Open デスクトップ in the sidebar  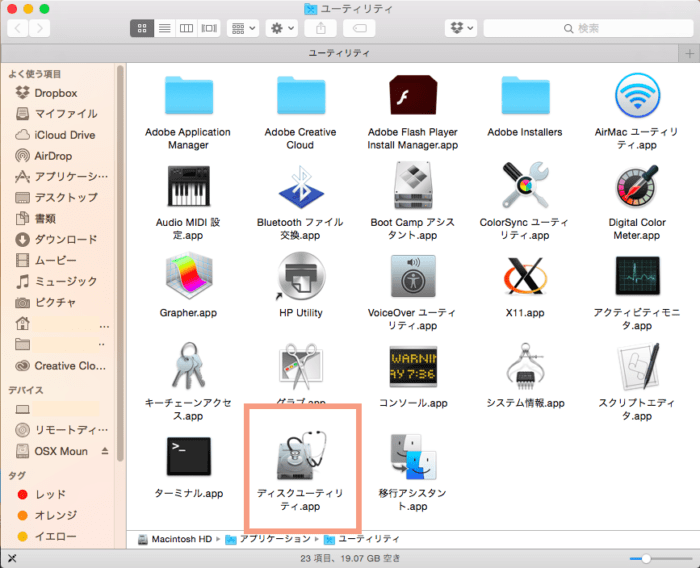(66, 197)
